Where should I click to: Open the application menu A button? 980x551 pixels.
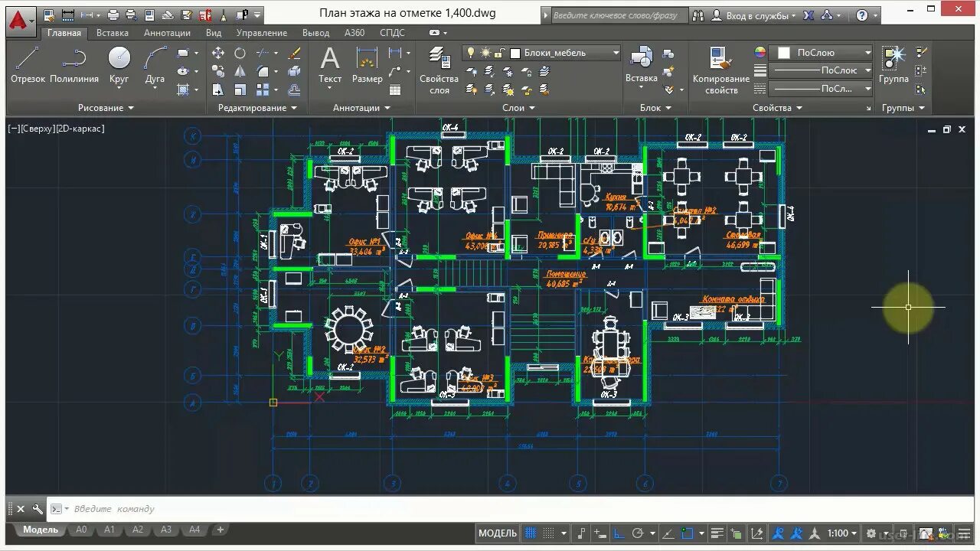(x=21, y=21)
